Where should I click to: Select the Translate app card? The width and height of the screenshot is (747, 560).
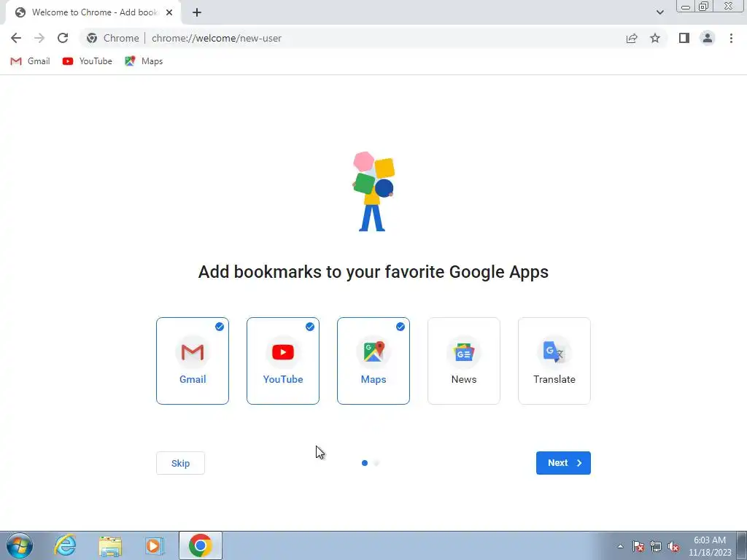[x=554, y=361]
